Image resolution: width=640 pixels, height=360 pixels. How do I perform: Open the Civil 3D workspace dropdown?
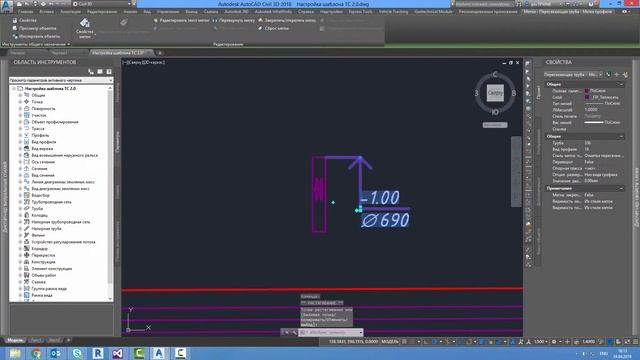(103, 4)
